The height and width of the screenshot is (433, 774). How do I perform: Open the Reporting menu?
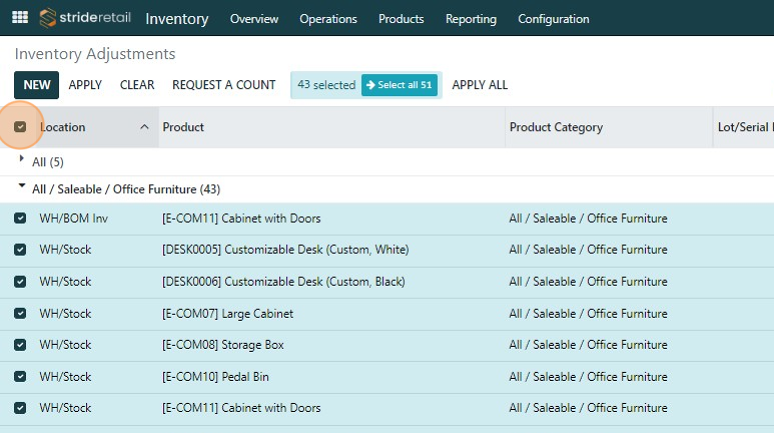tap(471, 19)
